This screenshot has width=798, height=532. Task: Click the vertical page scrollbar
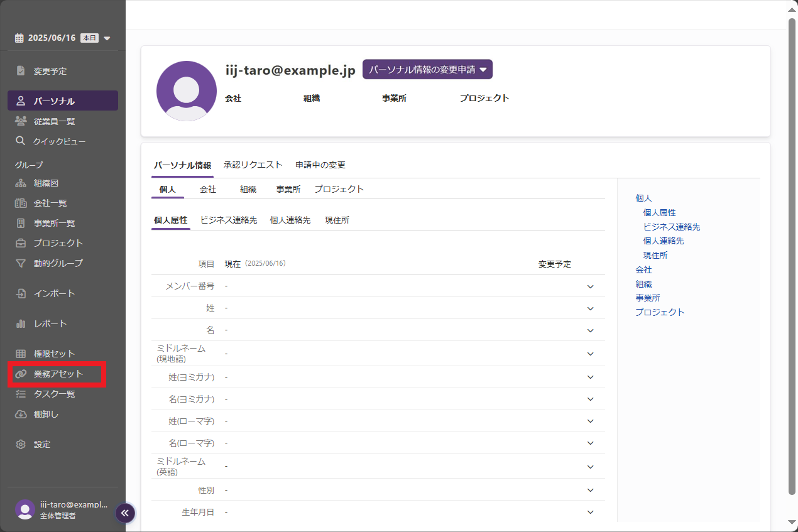792,251
